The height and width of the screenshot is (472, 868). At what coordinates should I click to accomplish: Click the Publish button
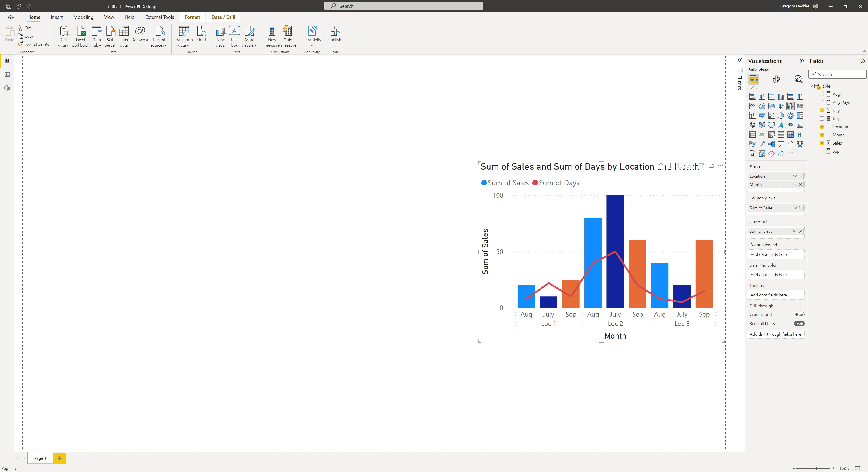tap(335, 34)
